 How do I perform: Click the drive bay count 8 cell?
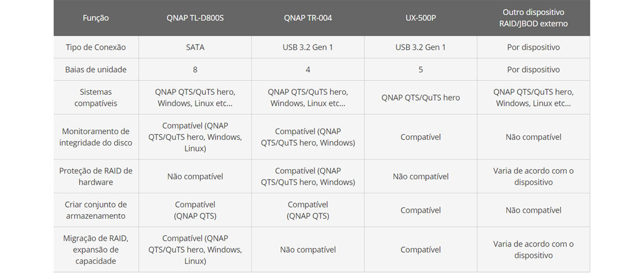click(195, 69)
